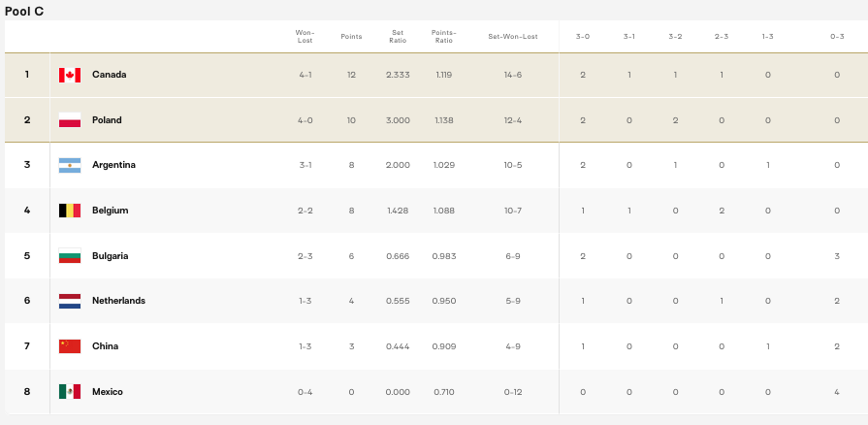
Task: Click the China flag icon
Action: click(69, 346)
